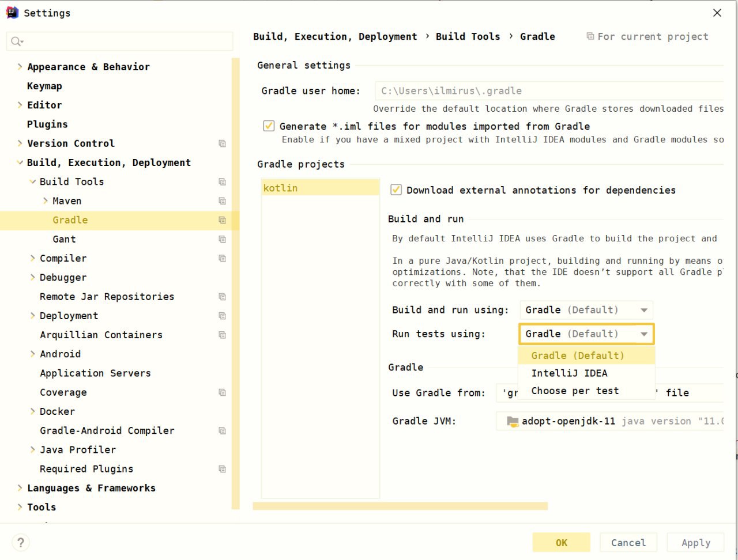The height and width of the screenshot is (560, 738).
Task: Select Required Plugins tree item
Action: 86,469
